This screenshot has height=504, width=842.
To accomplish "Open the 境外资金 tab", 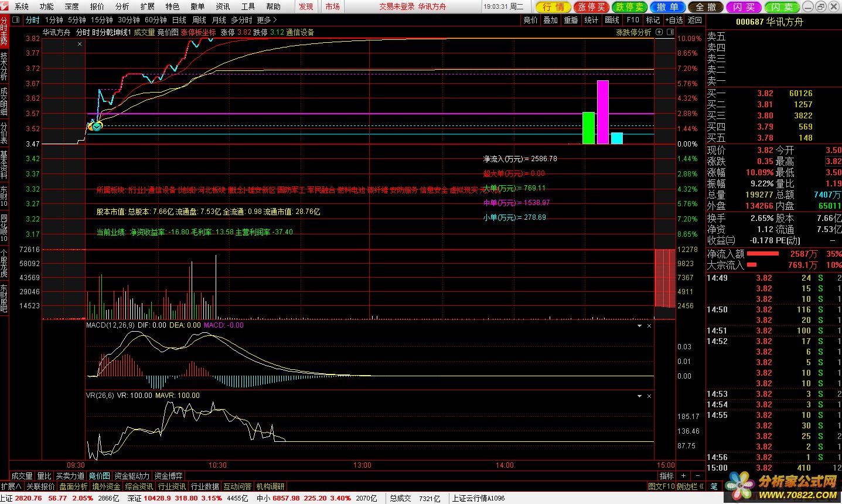I will pyautogui.click(x=106, y=486).
